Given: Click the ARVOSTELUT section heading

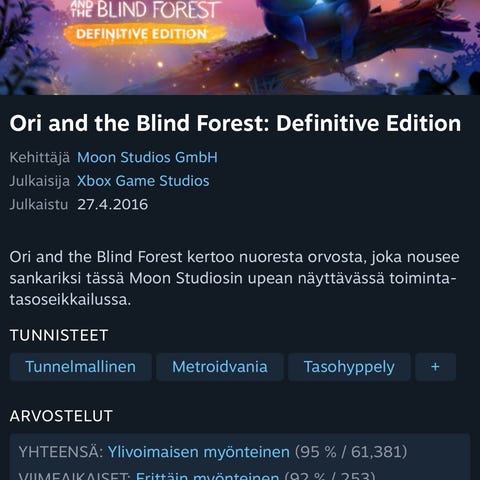Looking at the screenshot, I should [61, 416].
